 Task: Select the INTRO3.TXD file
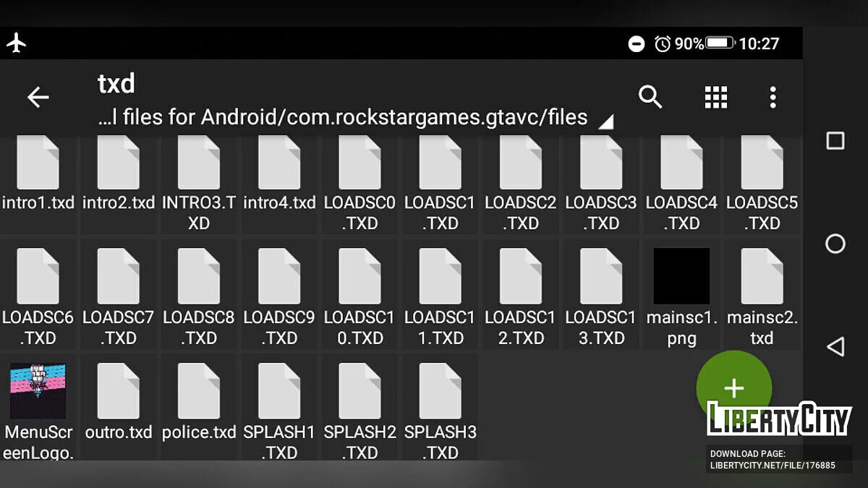click(x=199, y=174)
